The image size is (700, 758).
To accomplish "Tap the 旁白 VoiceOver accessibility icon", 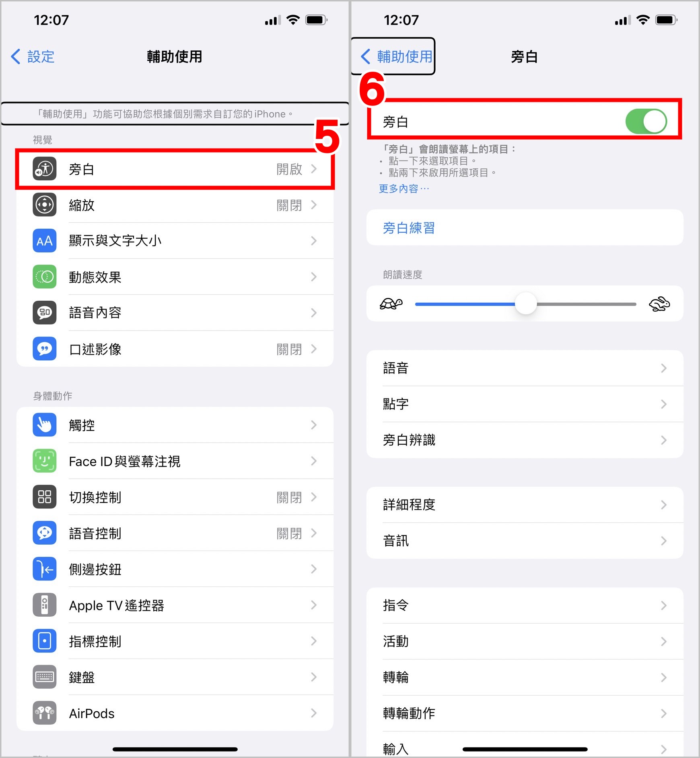I will click(45, 169).
